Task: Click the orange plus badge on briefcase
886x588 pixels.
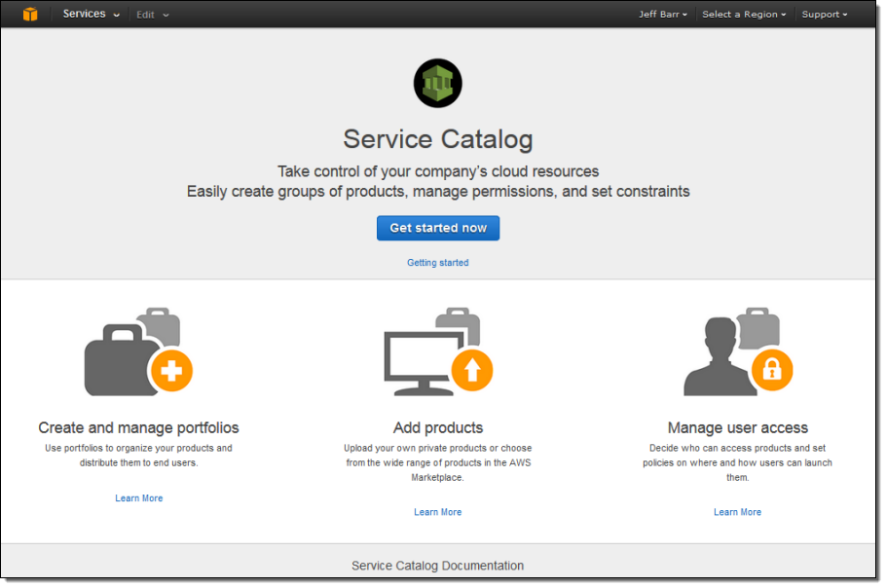Action: [x=172, y=371]
